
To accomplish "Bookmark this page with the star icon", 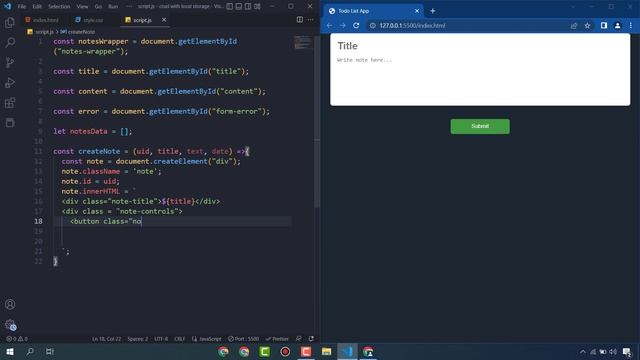I will 587,25.
